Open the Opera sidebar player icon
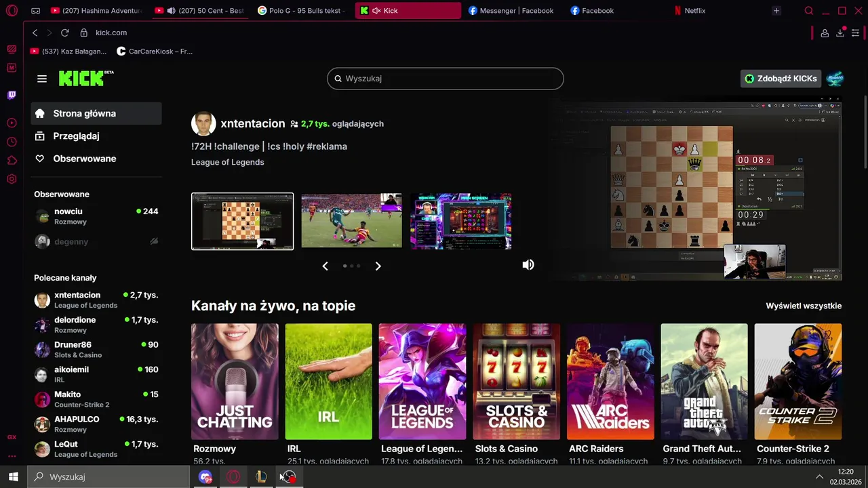Image resolution: width=868 pixels, height=488 pixels. 12,123
